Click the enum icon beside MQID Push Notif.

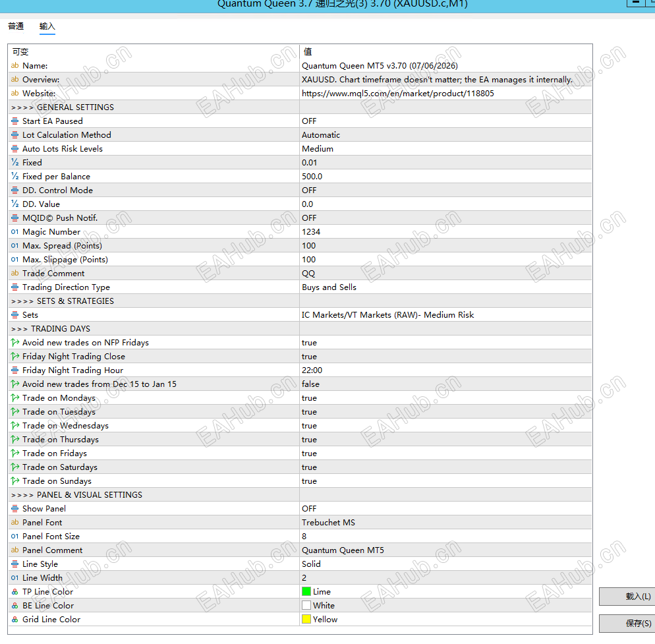pos(14,218)
